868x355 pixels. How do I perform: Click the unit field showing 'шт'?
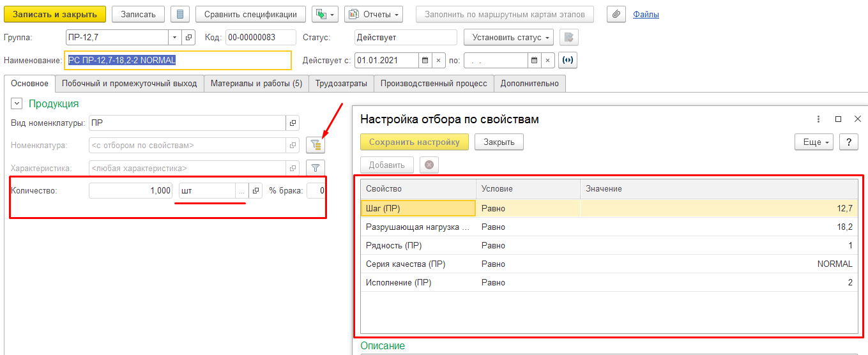click(207, 190)
